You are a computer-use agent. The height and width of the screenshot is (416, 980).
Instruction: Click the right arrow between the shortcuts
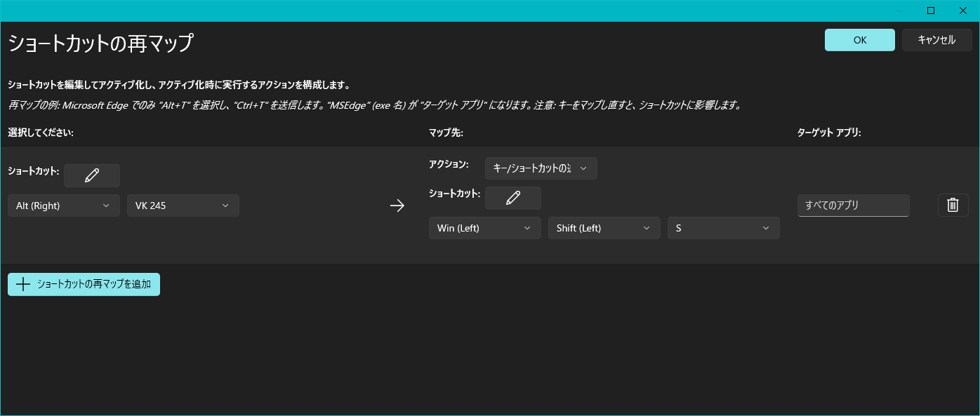(x=397, y=206)
